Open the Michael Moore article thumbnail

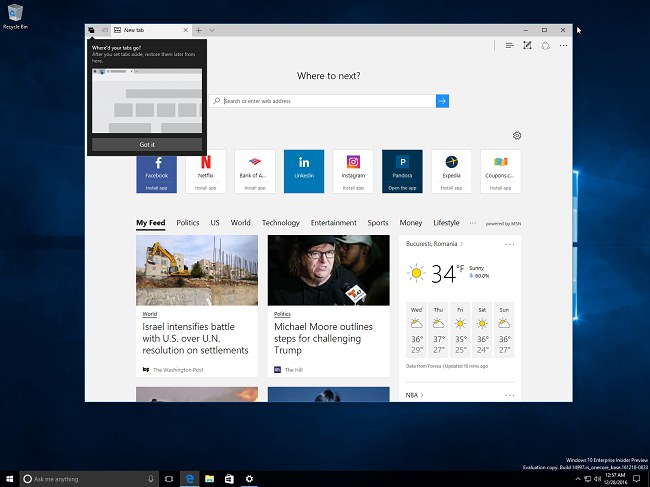coord(329,270)
